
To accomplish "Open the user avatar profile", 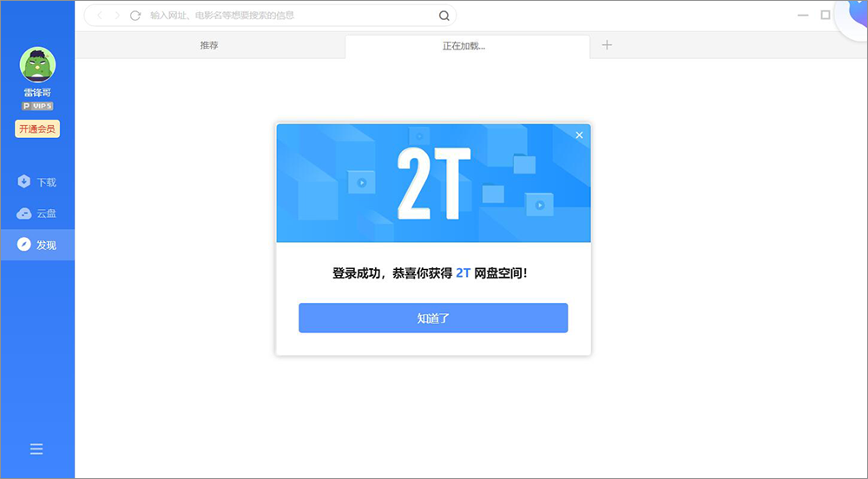I will click(x=37, y=65).
